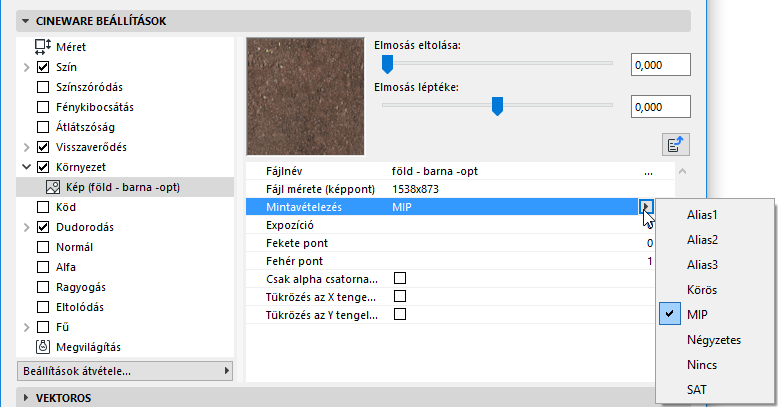Click Elmosás léptéke slider handle
The width and height of the screenshot is (778, 407).
497,106
